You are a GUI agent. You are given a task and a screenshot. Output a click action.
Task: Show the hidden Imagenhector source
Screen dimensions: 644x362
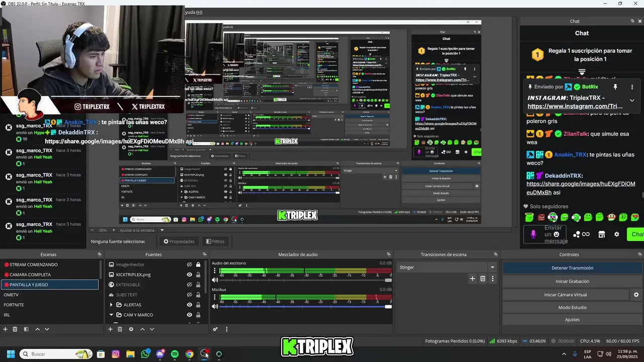tap(190, 264)
